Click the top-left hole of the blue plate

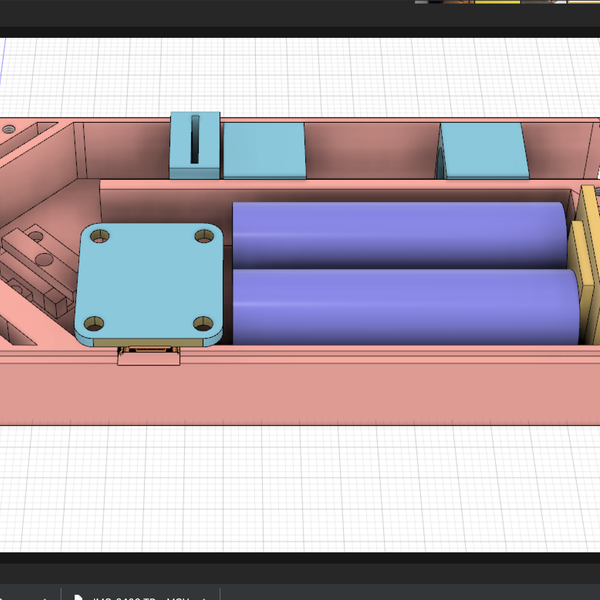[x=100, y=236]
